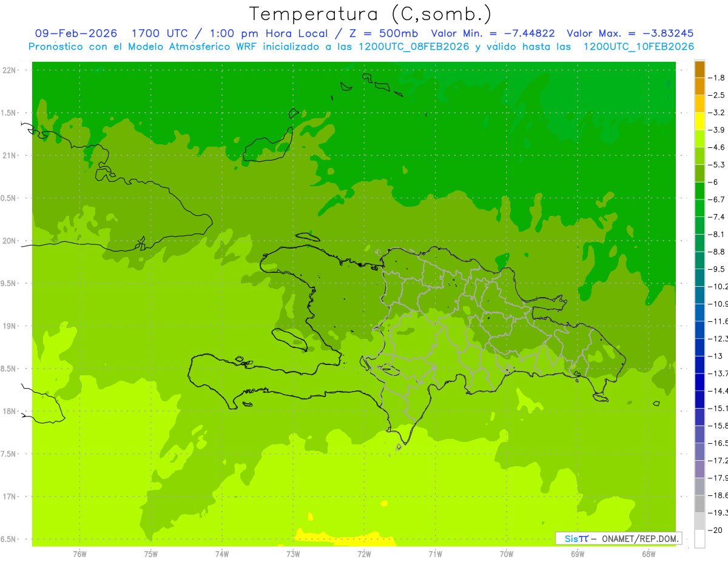
Task: Click the "-3.2" colorbar value
Action: click(x=716, y=113)
